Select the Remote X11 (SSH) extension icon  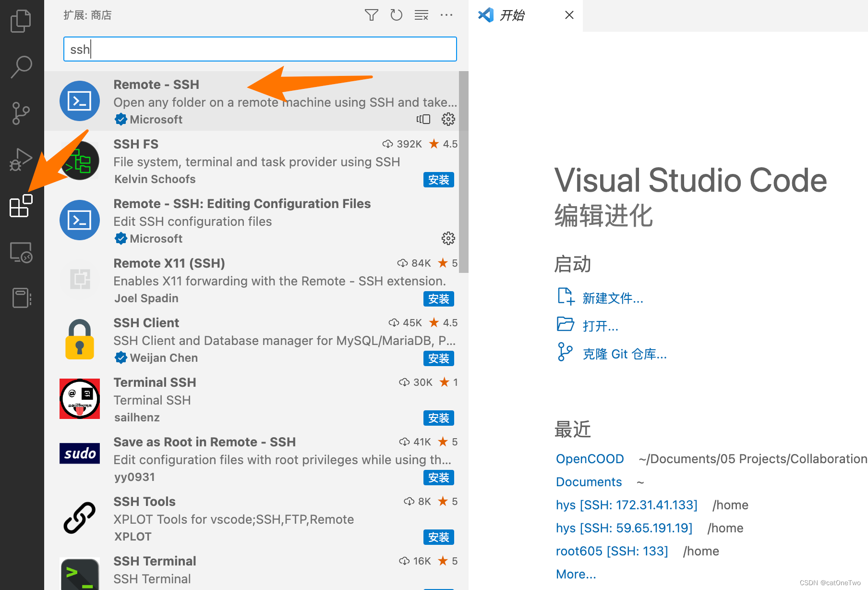(80, 280)
